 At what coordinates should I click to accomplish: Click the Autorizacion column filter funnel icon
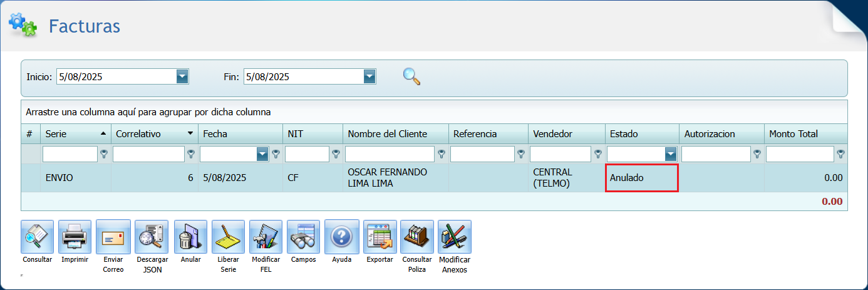pos(757,154)
